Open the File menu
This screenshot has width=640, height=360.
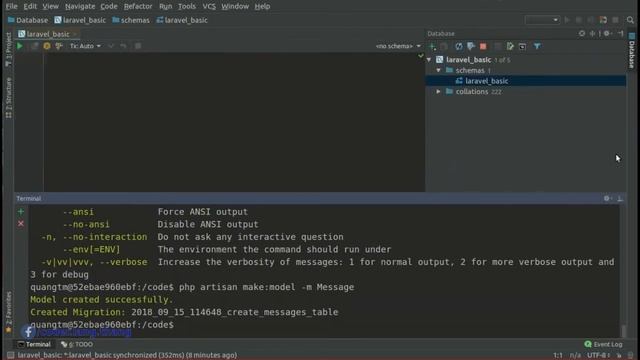point(11,7)
